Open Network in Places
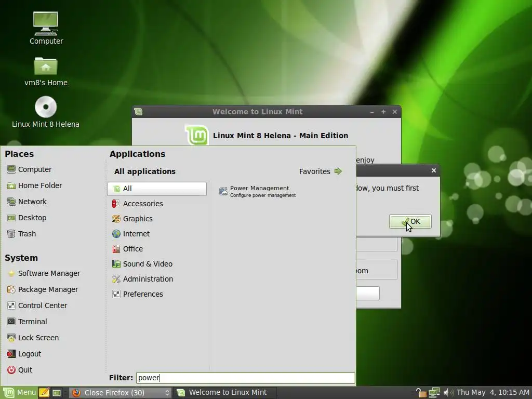 (x=27, y=202)
